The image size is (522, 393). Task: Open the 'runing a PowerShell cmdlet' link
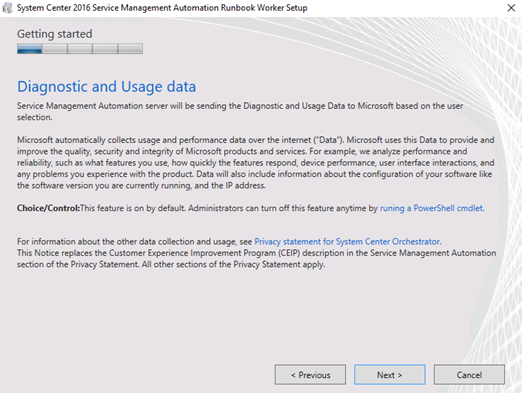tap(432, 208)
